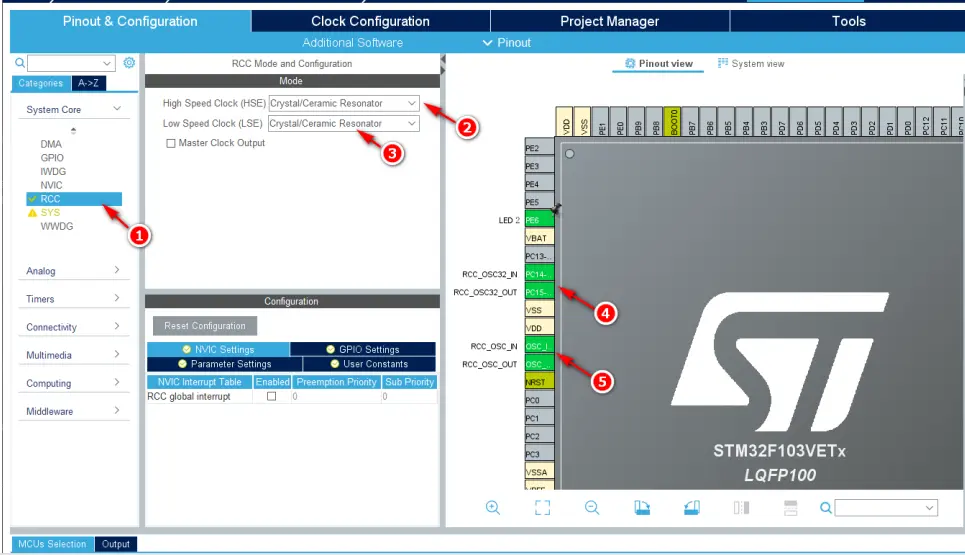
Task: Switch to Project Manager tab
Action: coord(609,21)
